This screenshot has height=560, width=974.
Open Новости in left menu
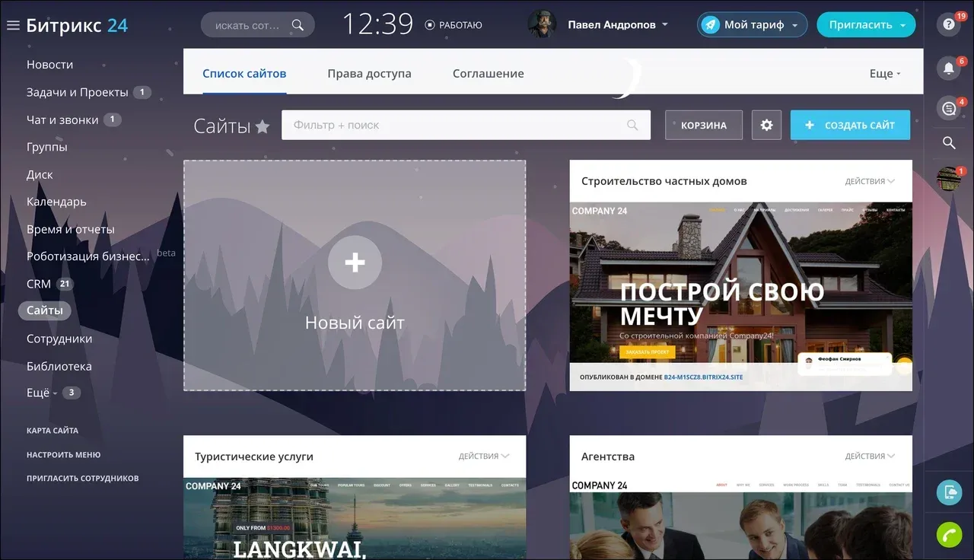click(x=50, y=65)
